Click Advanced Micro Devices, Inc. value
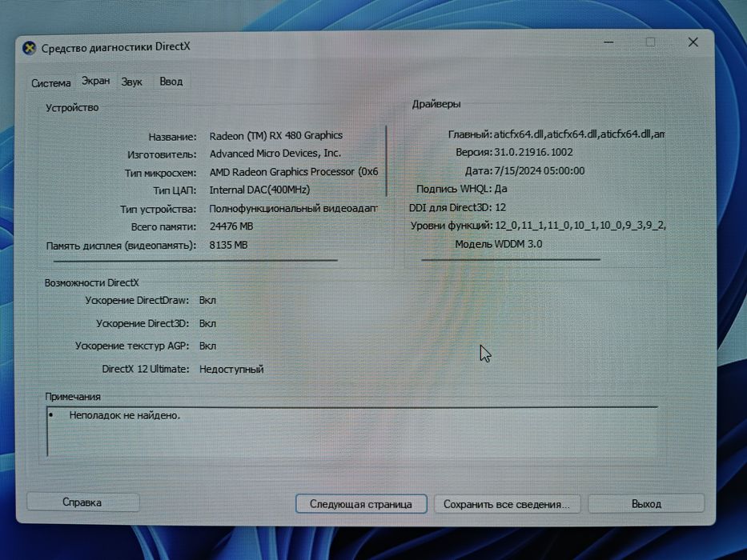The height and width of the screenshot is (560, 747). point(275,154)
